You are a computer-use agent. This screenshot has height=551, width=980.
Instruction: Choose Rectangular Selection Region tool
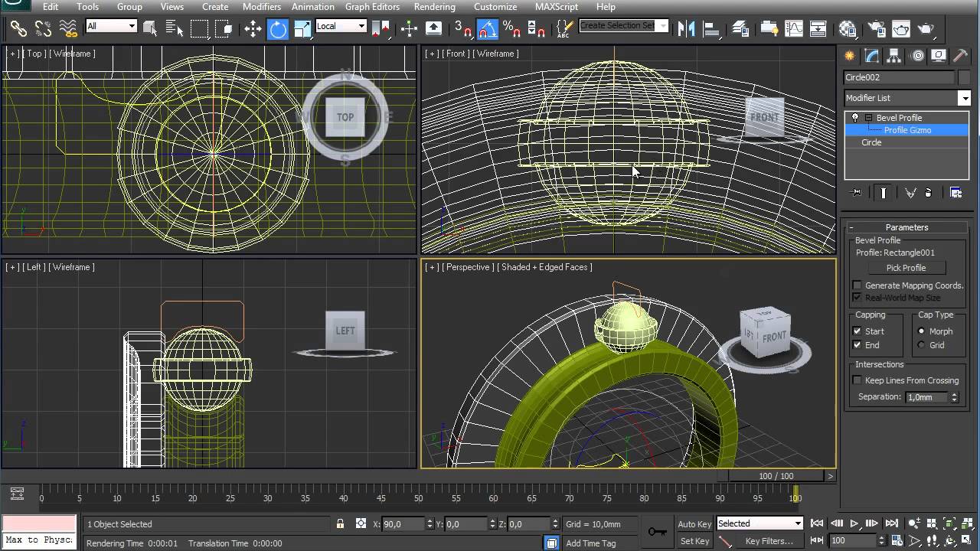(x=200, y=29)
